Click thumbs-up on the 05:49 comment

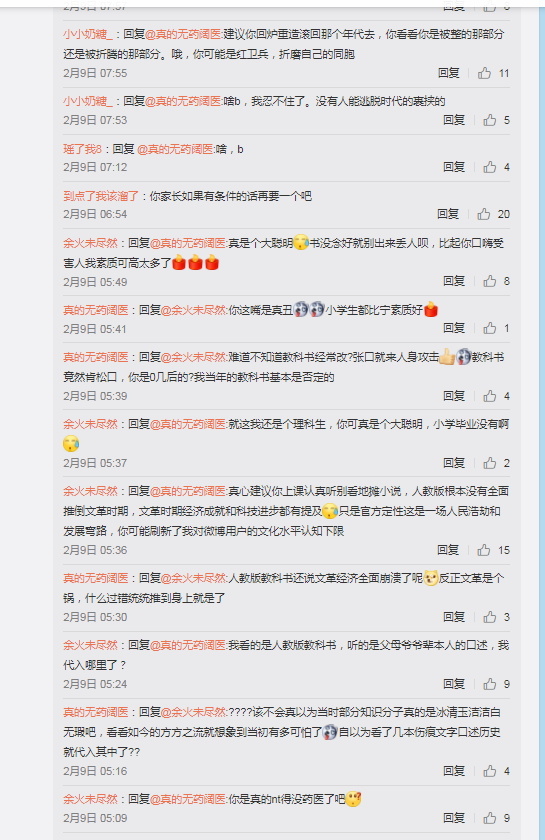coord(490,281)
